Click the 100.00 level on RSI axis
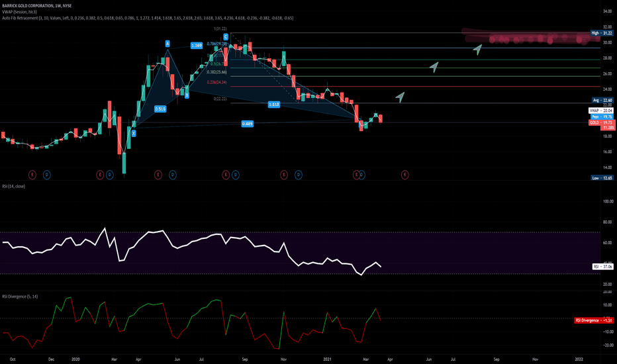The height and width of the screenshot is (364, 617). pyautogui.click(x=608, y=201)
